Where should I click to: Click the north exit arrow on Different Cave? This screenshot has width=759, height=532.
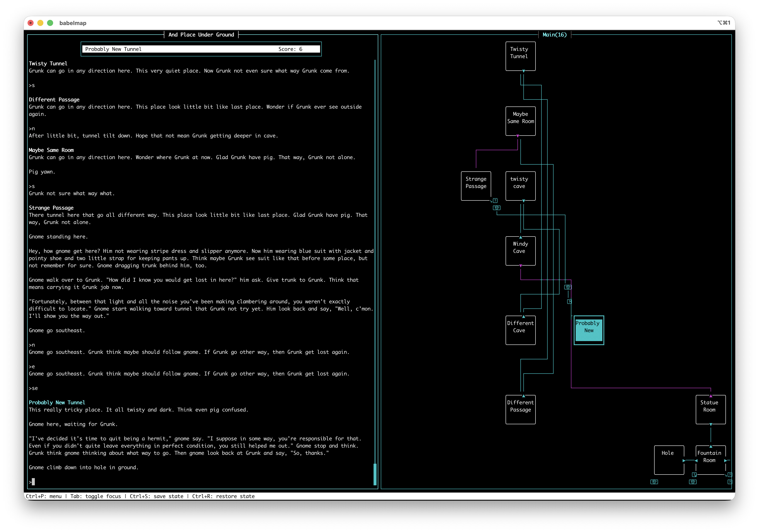click(x=523, y=316)
